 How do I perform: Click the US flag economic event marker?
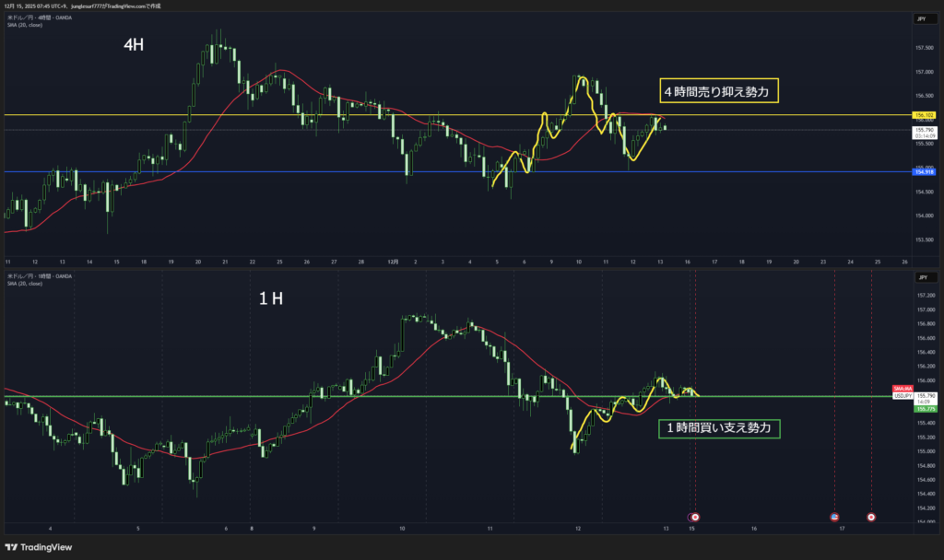(834, 518)
